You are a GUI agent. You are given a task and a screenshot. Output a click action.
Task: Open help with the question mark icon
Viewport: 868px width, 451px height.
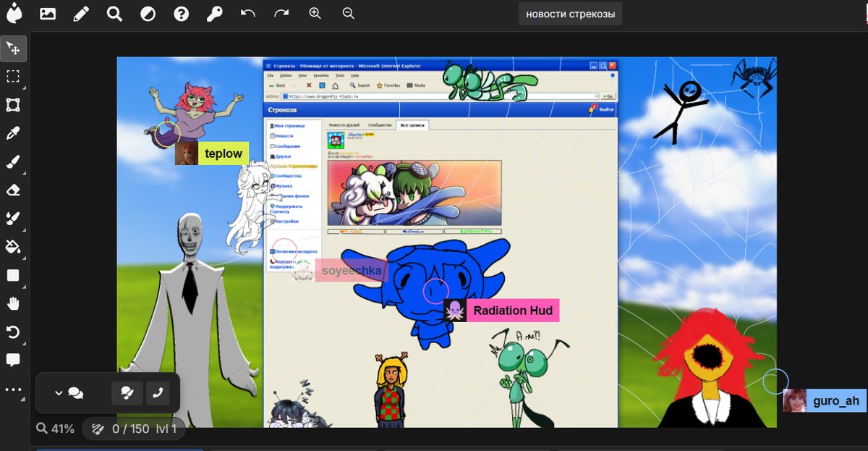pyautogui.click(x=181, y=13)
